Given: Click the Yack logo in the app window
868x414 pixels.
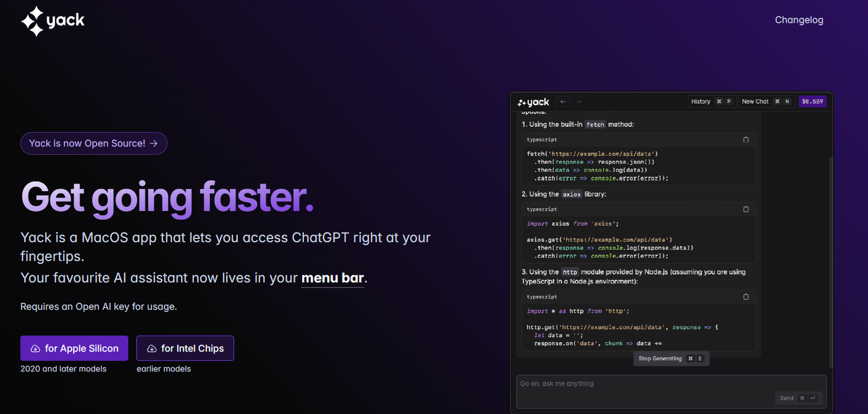Looking at the screenshot, I should coord(533,102).
